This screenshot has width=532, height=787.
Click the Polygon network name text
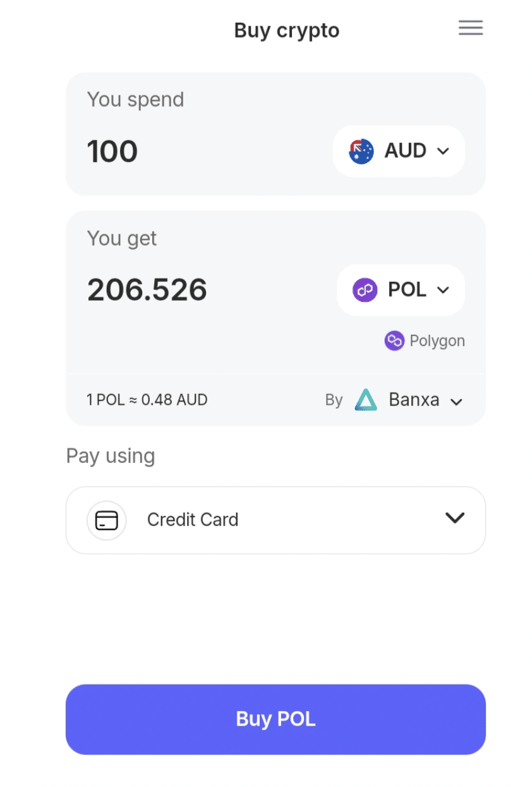437,341
